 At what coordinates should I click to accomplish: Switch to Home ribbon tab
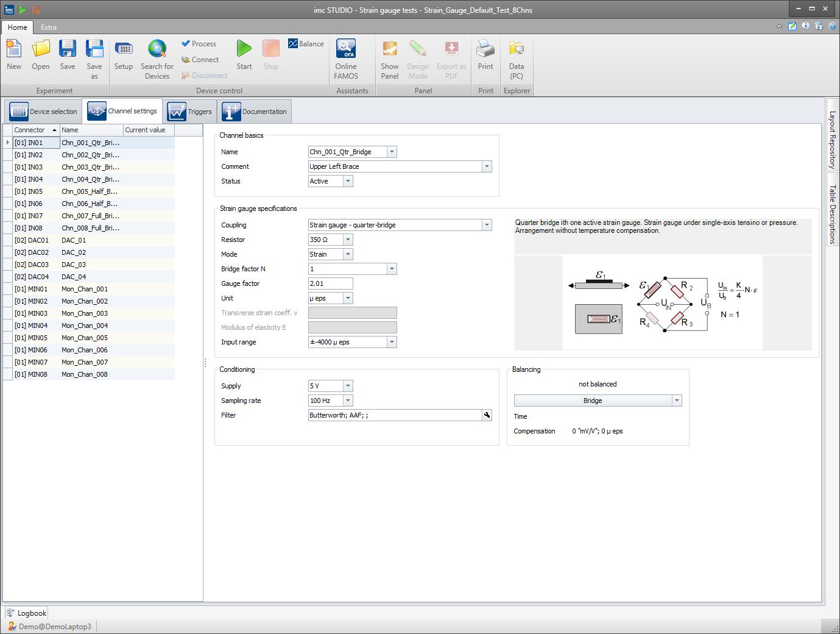click(17, 27)
